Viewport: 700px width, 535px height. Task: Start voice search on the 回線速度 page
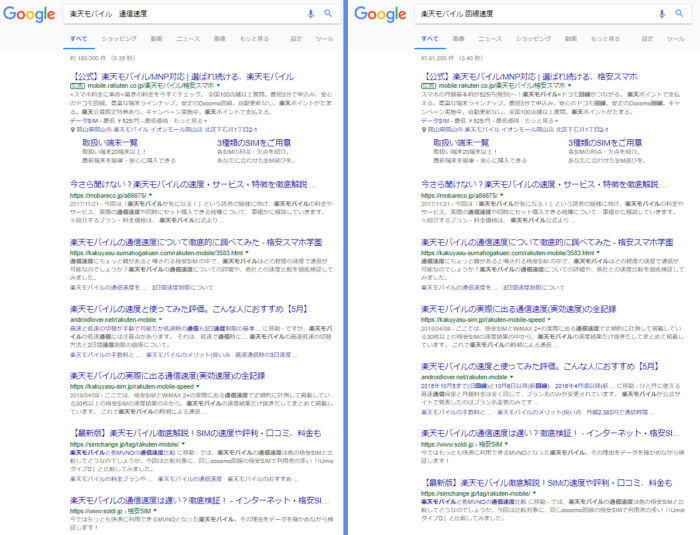pos(662,14)
